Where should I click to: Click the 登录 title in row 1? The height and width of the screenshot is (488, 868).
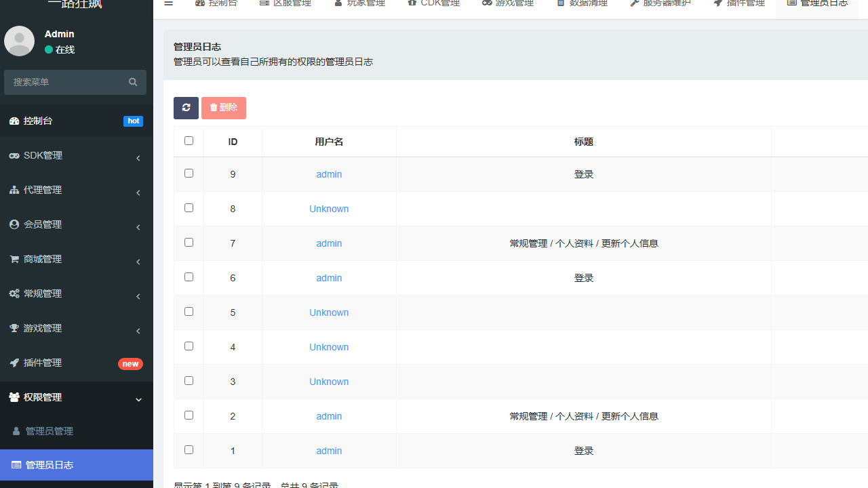pyautogui.click(x=584, y=451)
